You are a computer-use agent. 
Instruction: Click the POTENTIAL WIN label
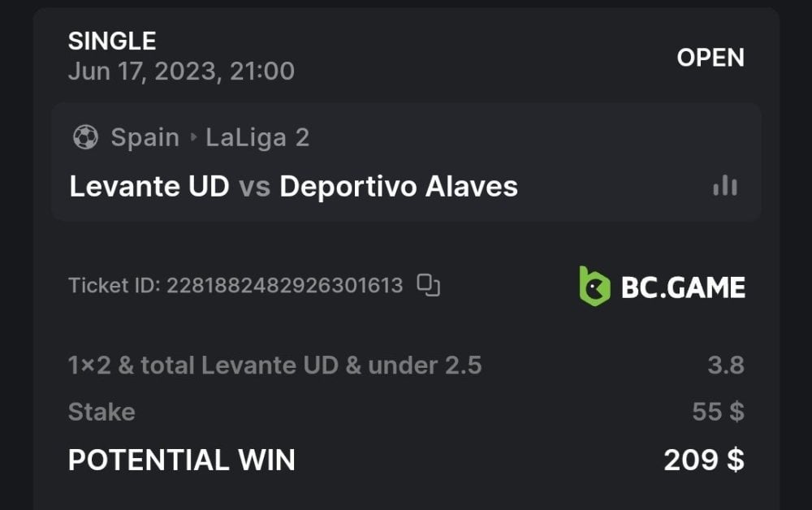181,460
